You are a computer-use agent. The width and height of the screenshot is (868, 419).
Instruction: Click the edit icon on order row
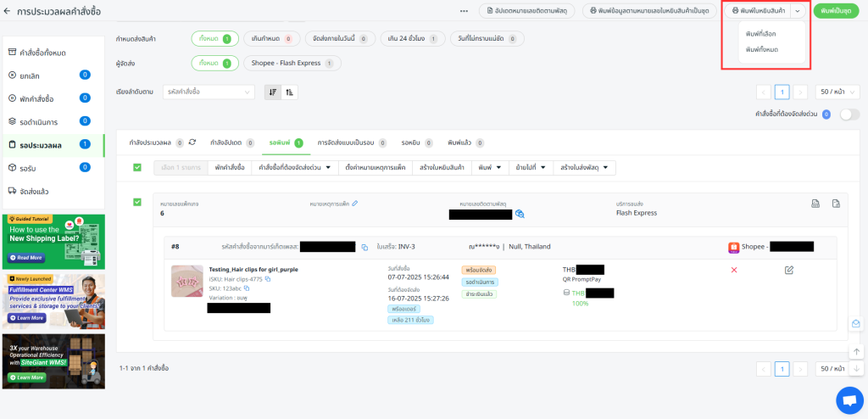[789, 270]
